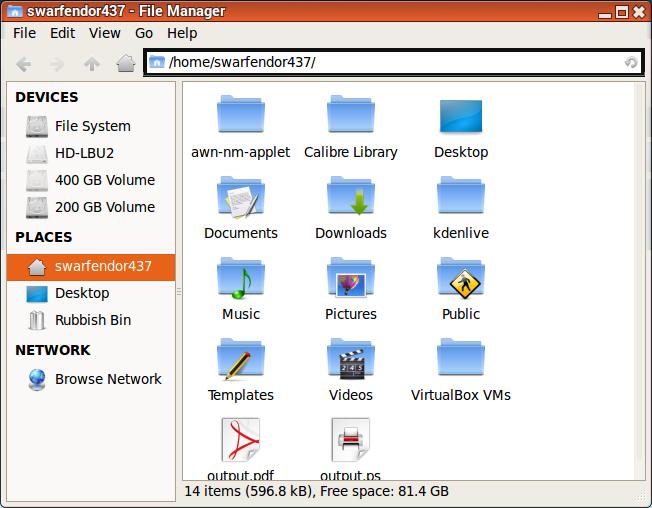Image resolution: width=652 pixels, height=508 pixels.
Task: Open the View menu
Action: coord(104,33)
